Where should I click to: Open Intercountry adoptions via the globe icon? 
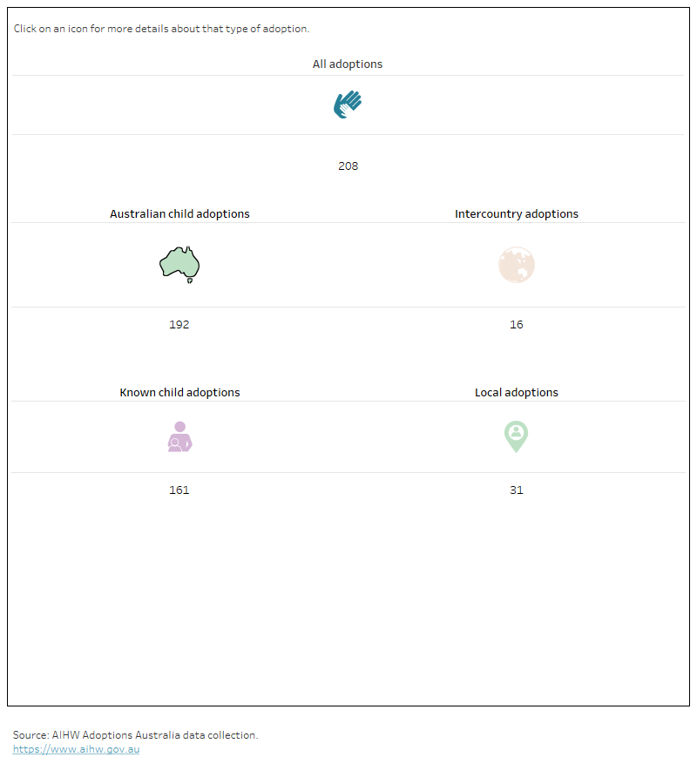[x=517, y=264]
